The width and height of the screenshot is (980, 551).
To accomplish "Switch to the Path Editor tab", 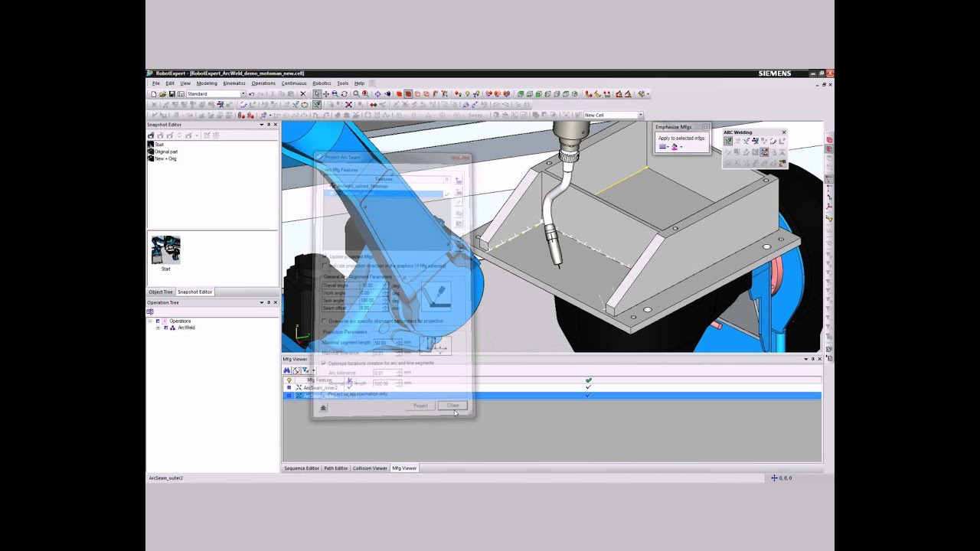I will point(335,468).
